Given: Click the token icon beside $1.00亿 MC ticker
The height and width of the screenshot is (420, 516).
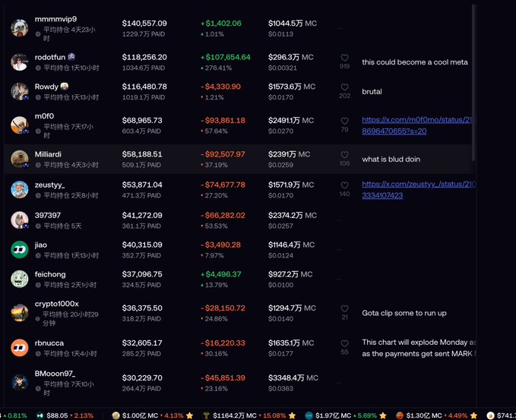Looking at the screenshot, I should click(116, 415).
